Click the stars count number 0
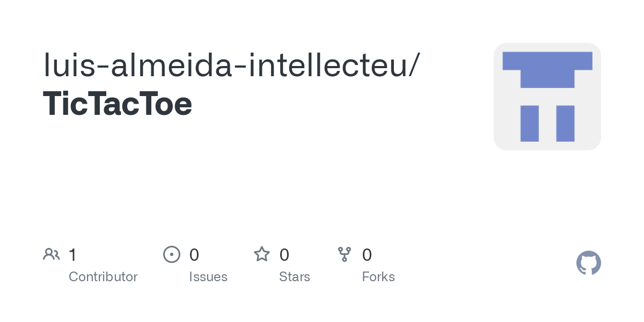The width and height of the screenshot is (644, 322). coord(284,255)
